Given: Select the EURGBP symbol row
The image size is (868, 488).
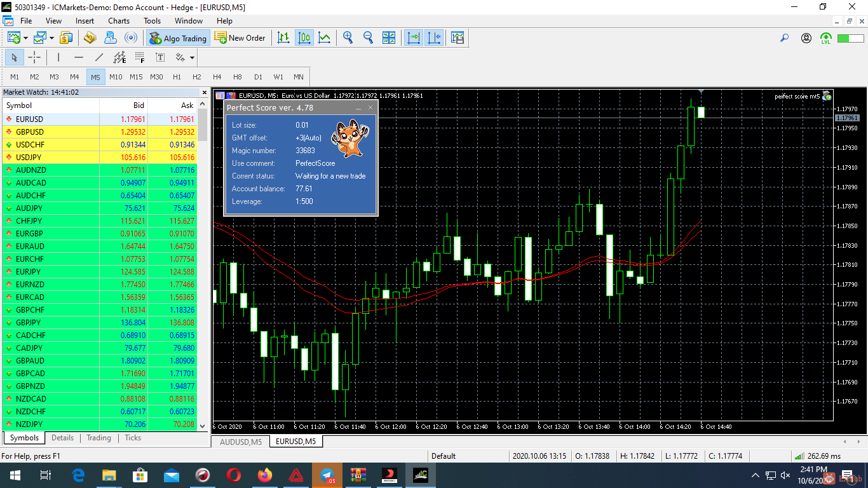Looking at the screenshot, I should point(100,234).
